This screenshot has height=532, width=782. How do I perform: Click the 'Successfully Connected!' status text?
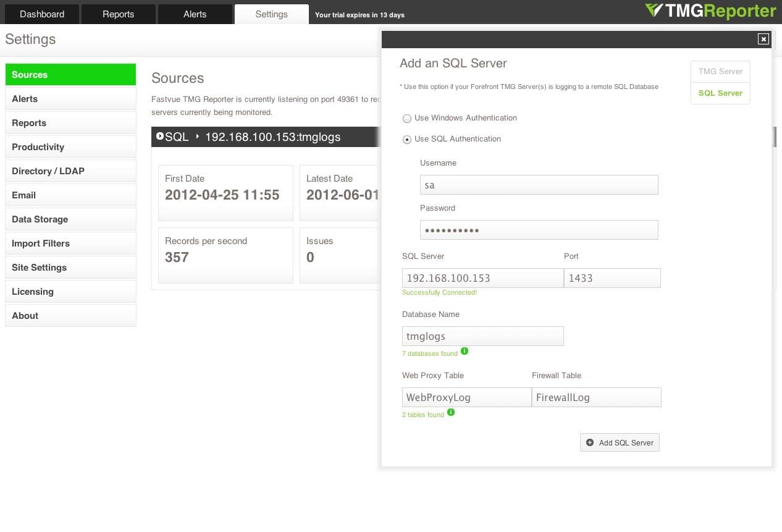(439, 292)
